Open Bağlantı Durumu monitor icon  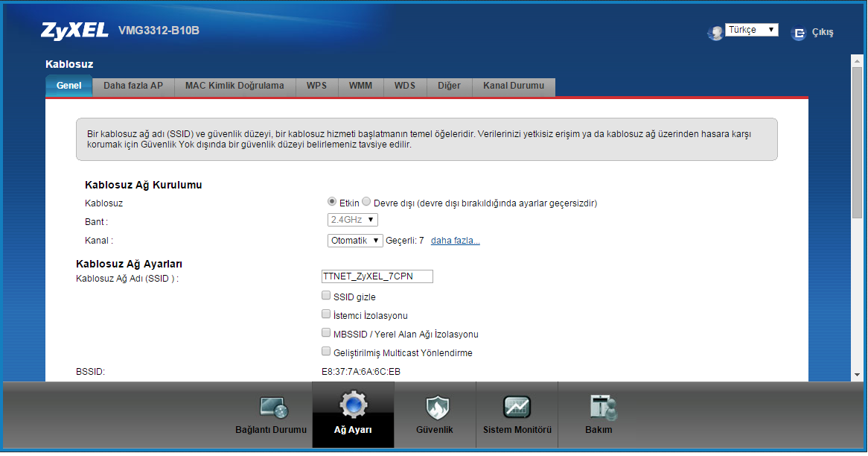point(273,408)
